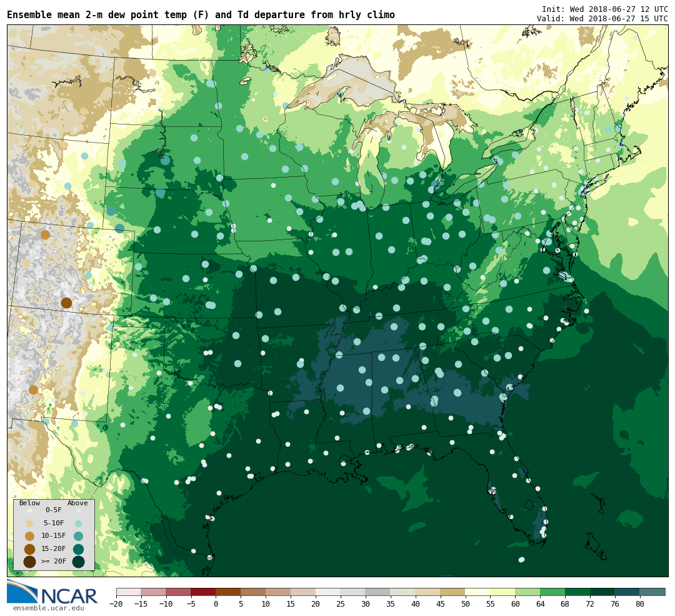675x616 pixels.
Task: Click the '-20' colorbar label
Action: click(116, 604)
